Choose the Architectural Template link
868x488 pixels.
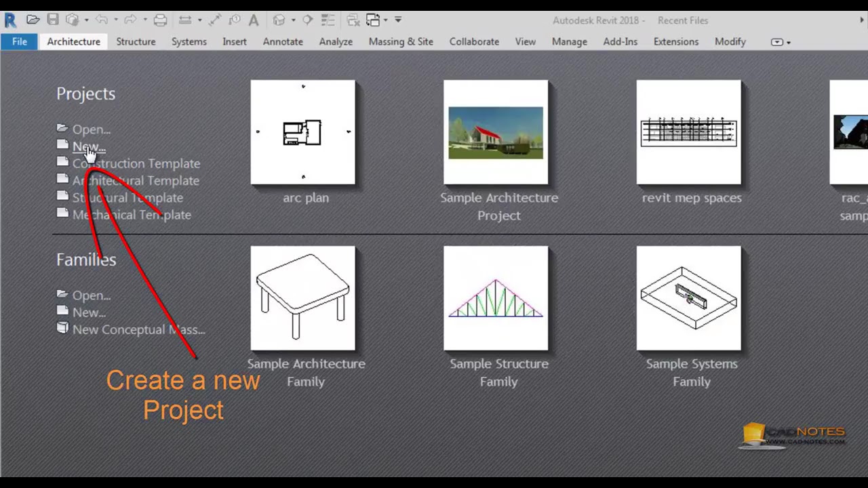pos(136,180)
